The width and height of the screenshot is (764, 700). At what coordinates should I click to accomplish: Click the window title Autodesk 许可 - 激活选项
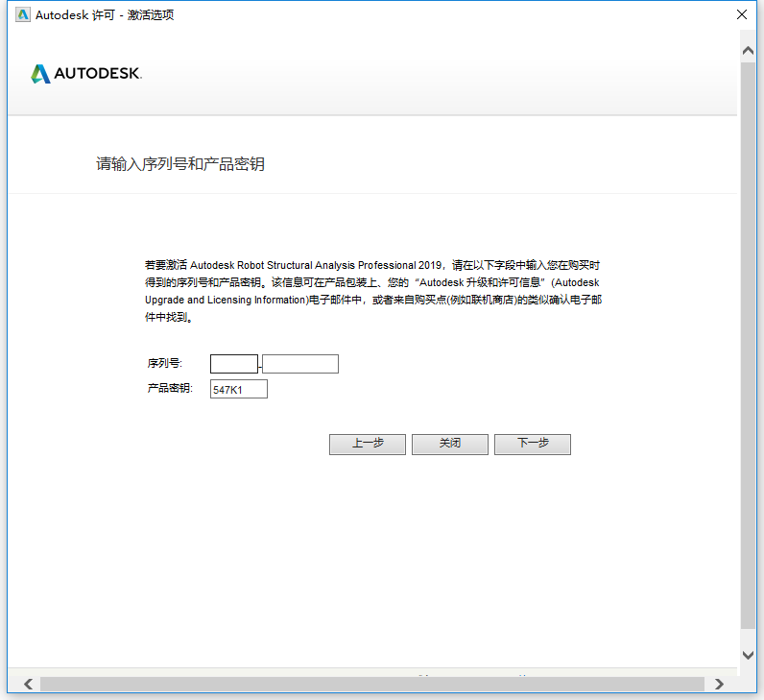tap(105, 15)
